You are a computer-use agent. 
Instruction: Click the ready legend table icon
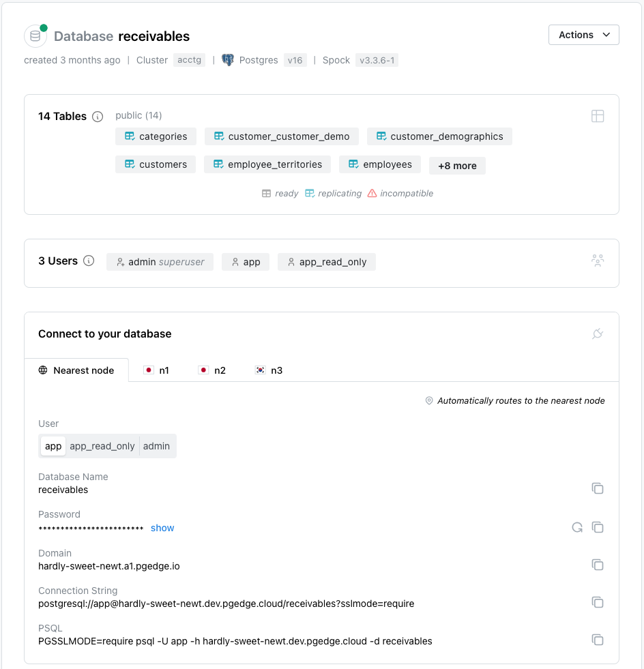[266, 194]
